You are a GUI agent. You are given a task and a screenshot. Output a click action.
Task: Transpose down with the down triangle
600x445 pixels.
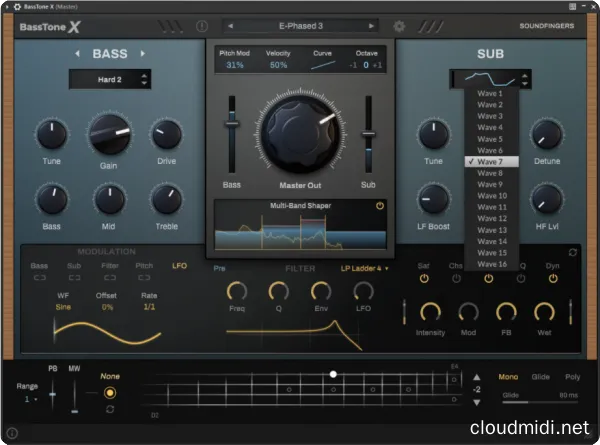tap(476, 403)
